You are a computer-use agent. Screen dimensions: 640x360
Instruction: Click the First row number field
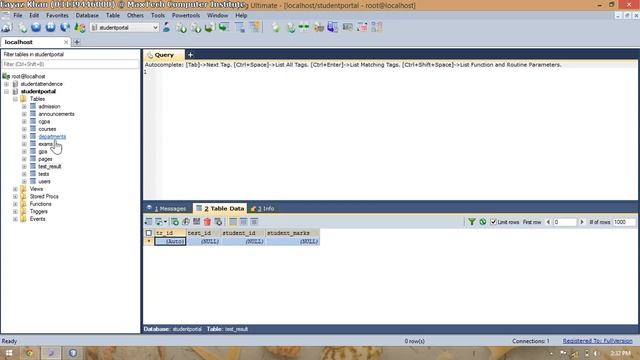click(x=565, y=222)
